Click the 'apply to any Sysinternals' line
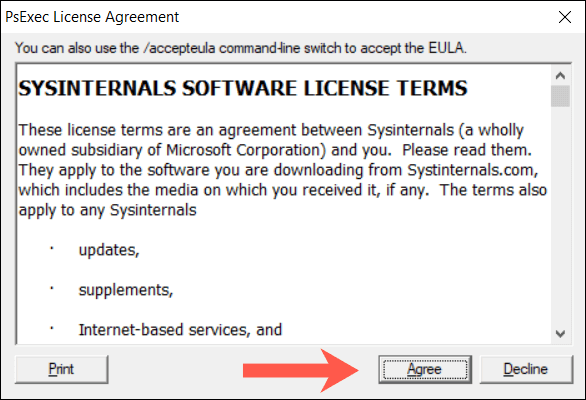 coord(108,210)
